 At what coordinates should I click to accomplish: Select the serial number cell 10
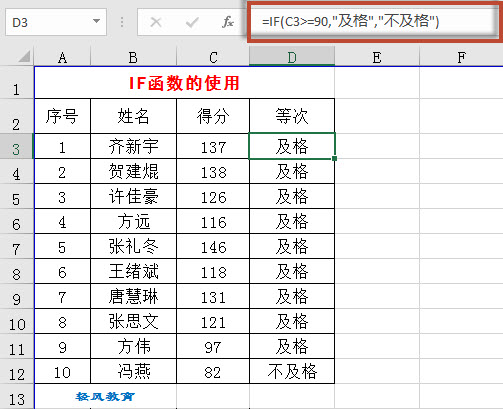pyautogui.click(x=62, y=371)
